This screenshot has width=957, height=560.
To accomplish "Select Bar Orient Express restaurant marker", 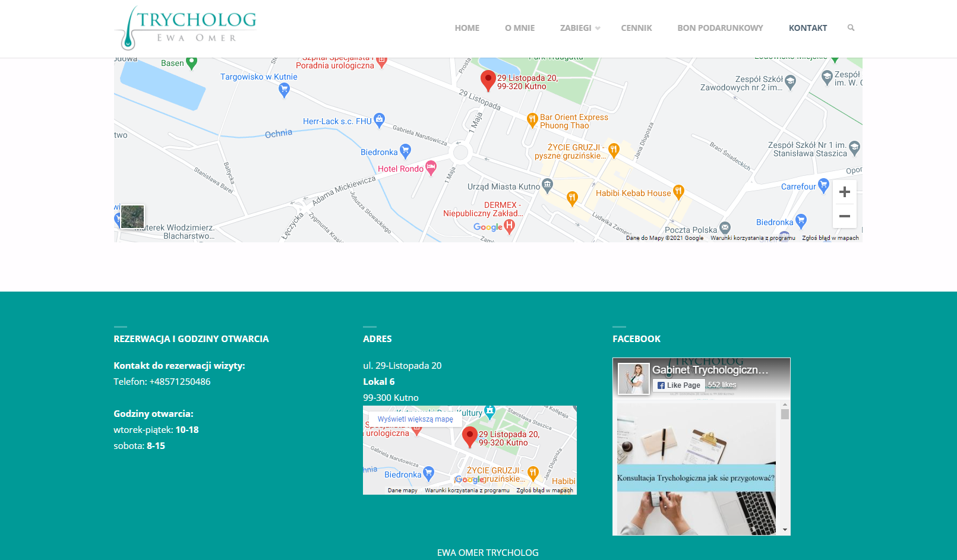I will coord(532,121).
